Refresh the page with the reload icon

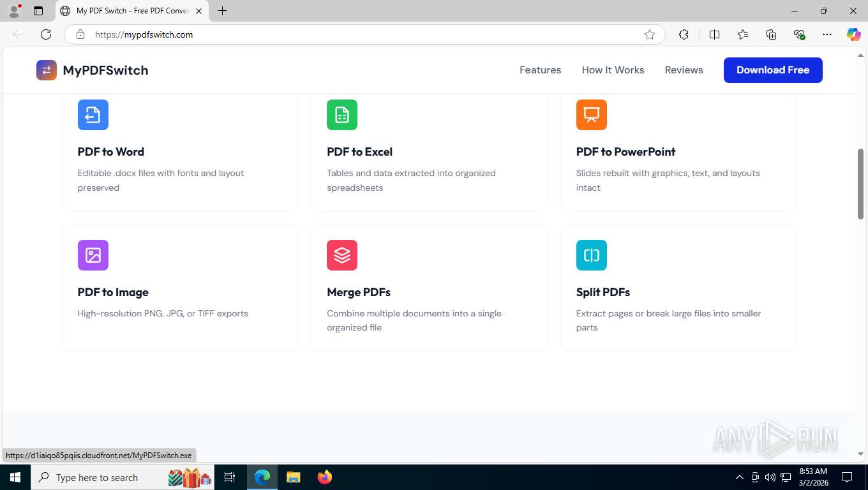pyautogui.click(x=46, y=34)
